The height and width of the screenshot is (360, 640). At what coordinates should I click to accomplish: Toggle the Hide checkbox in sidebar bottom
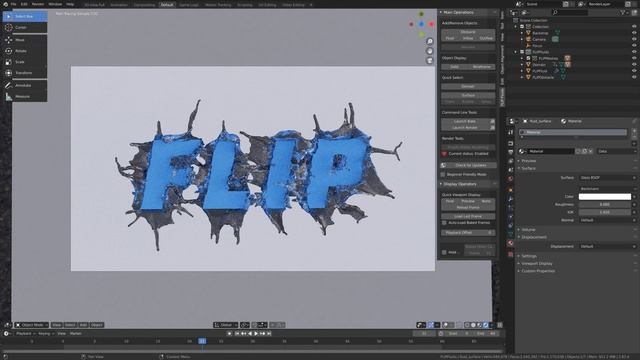(444, 252)
